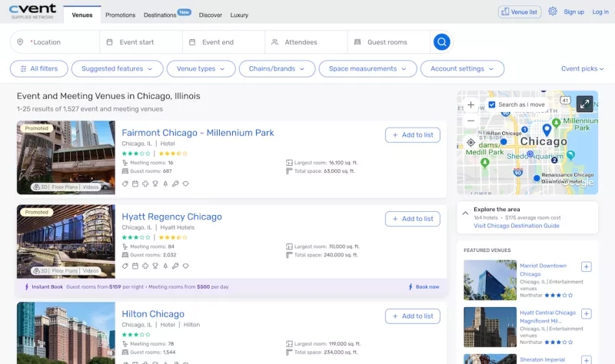Click the Log in link
615x364 pixels.
pyautogui.click(x=600, y=12)
